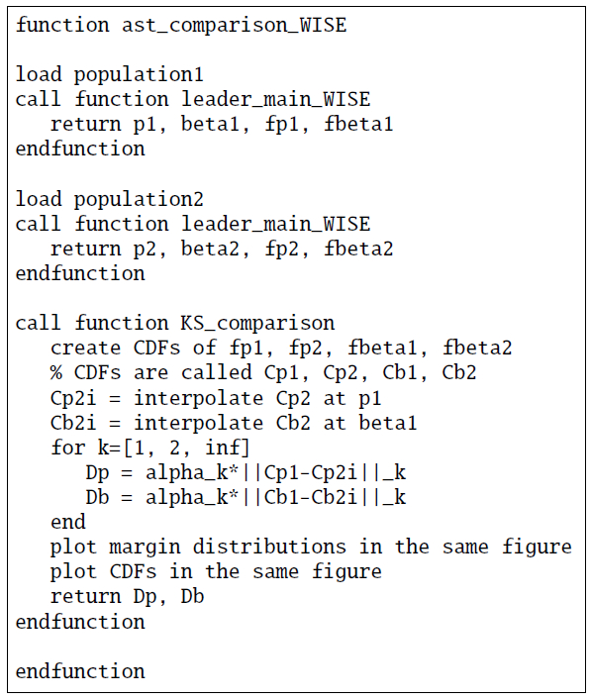
Task: Click the 'for k=[1, 2, inf]' line
Action: click(x=150, y=448)
